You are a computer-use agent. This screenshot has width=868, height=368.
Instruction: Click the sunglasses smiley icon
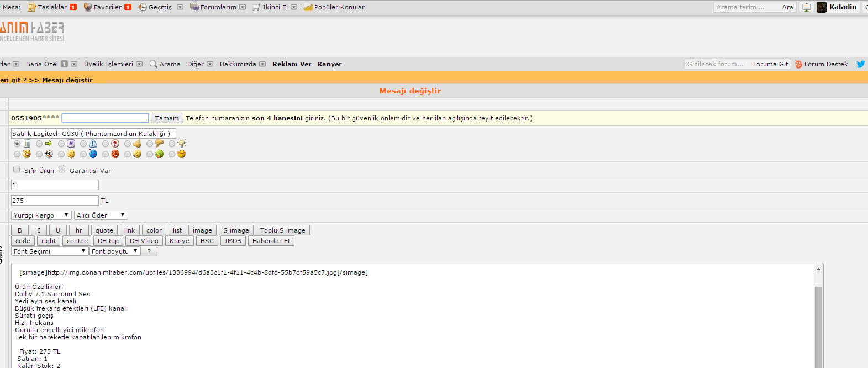point(49,154)
